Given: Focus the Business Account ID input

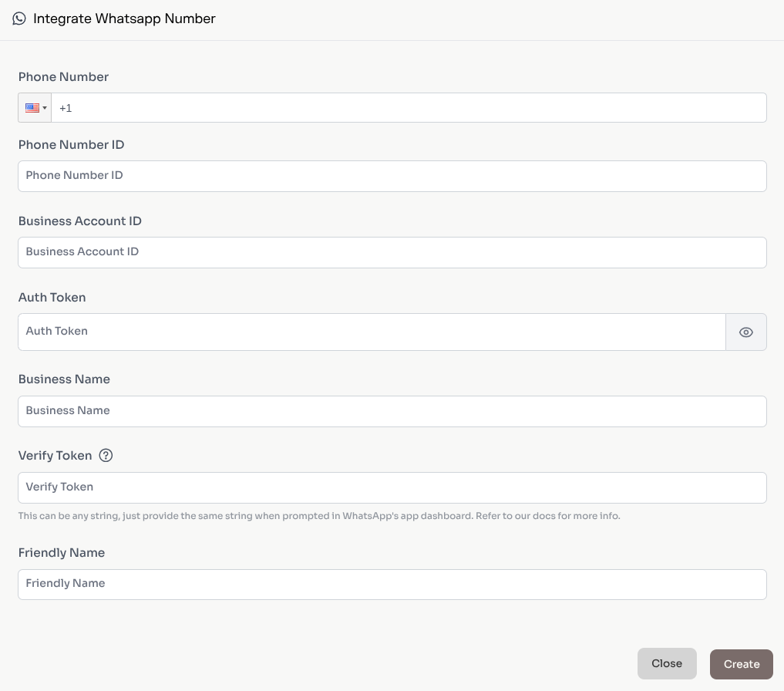Looking at the screenshot, I should pos(308,252).
